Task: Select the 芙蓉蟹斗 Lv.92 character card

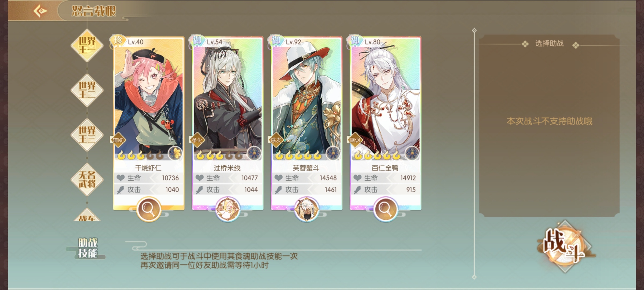Action: coord(306,123)
